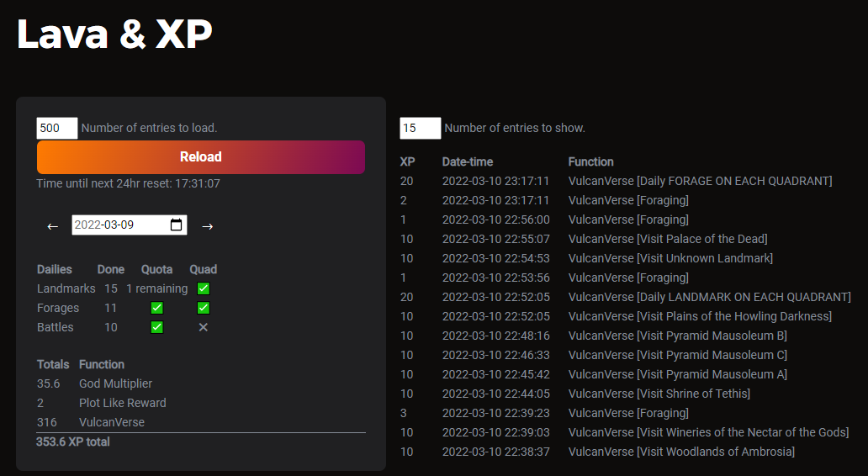The height and width of the screenshot is (476, 868).
Task: Click the 24hr reset countdown timer
Action: point(129,183)
